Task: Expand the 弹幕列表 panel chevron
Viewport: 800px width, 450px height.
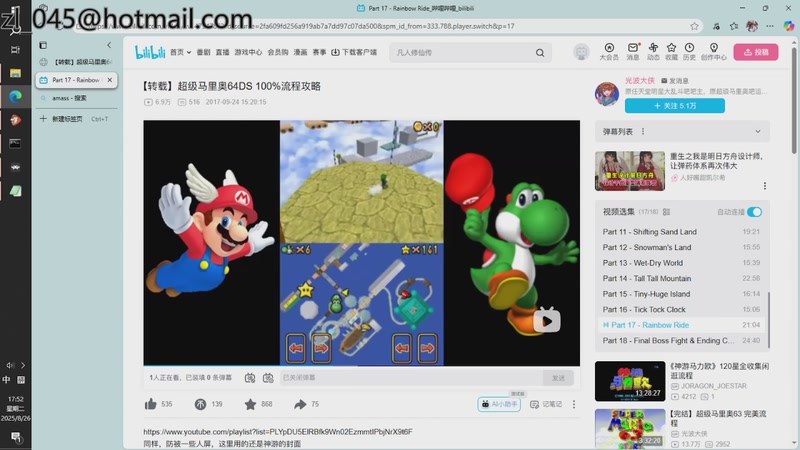Action: tap(758, 132)
